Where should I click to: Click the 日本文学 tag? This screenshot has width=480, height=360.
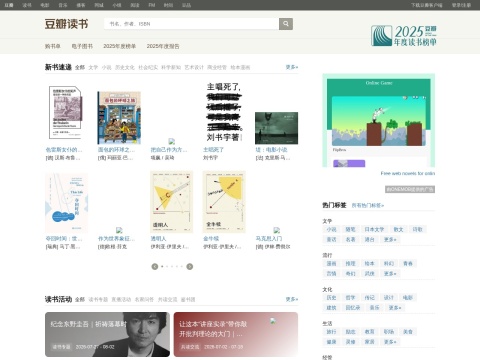[x=374, y=229]
